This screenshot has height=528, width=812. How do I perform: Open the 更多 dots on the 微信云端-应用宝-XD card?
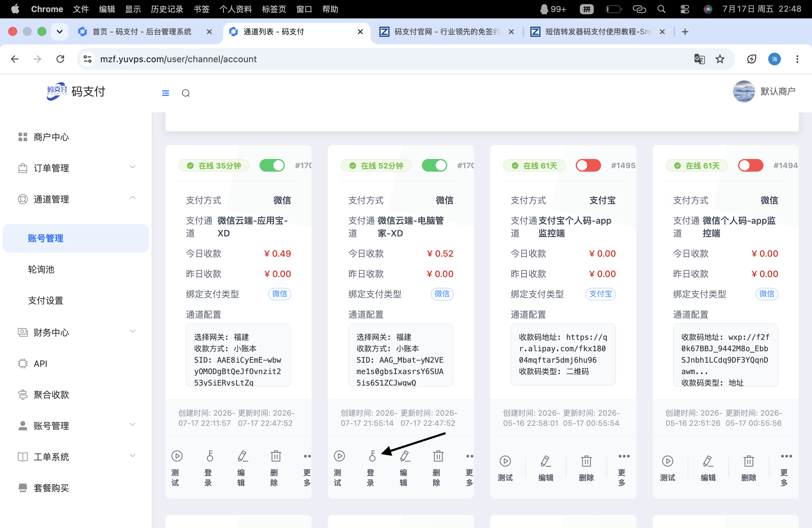(307, 456)
